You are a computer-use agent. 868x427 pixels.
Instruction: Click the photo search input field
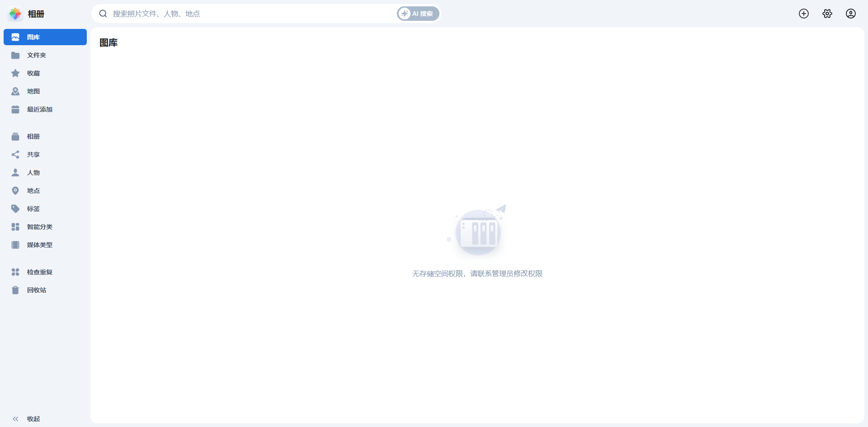click(x=249, y=14)
